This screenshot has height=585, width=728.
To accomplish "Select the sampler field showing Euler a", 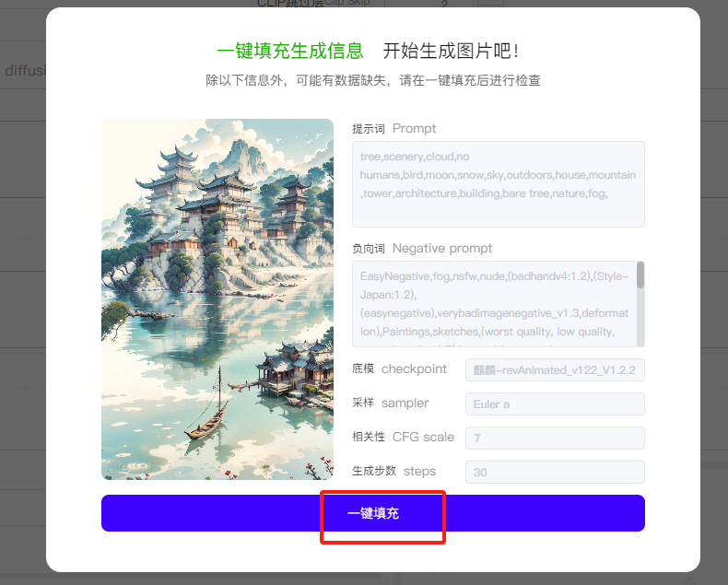I will click(555, 404).
